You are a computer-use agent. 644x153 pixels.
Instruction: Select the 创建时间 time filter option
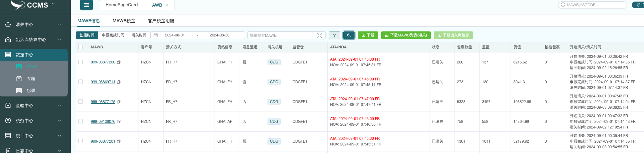click(87, 35)
